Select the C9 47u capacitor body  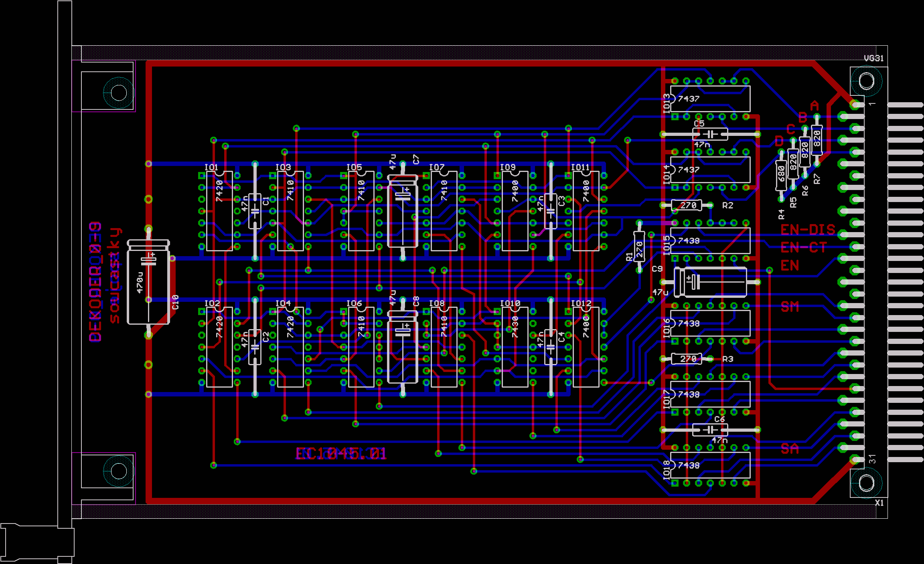point(710,282)
